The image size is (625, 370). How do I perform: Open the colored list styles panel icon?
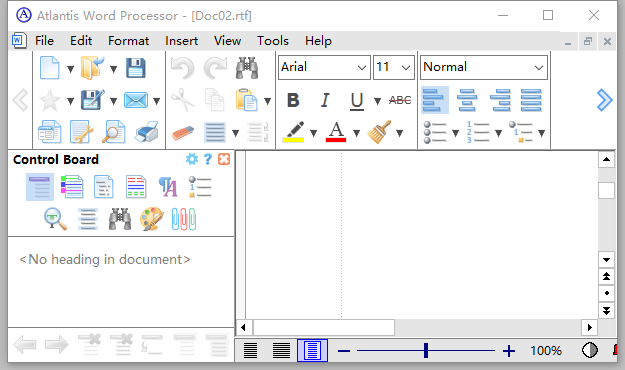pyautogui.click(x=72, y=187)
